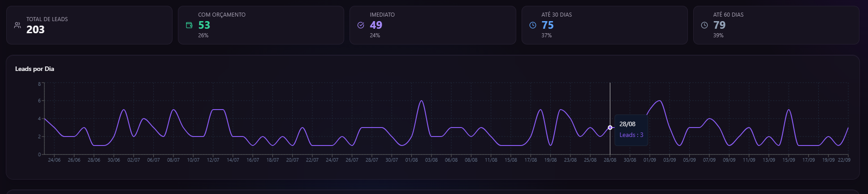
Task: Click the 26% label under Com Orçamento
Action: coord(203,35)
